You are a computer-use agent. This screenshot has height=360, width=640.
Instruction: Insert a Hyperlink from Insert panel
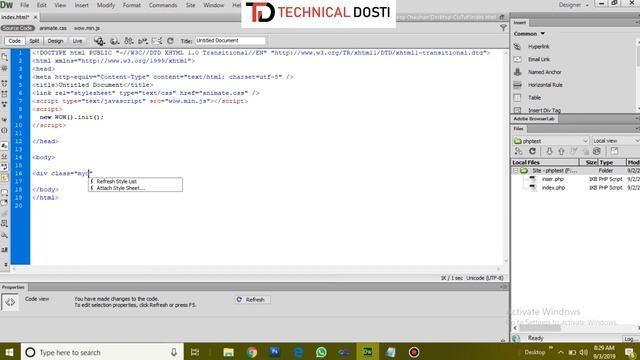pos(538,47)
